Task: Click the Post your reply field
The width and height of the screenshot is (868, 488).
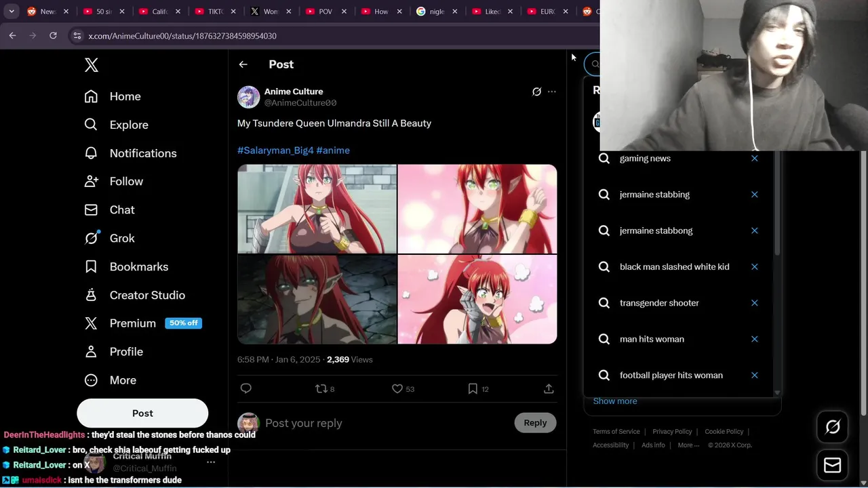Action: pyautogui.click(x=387, y=423)
